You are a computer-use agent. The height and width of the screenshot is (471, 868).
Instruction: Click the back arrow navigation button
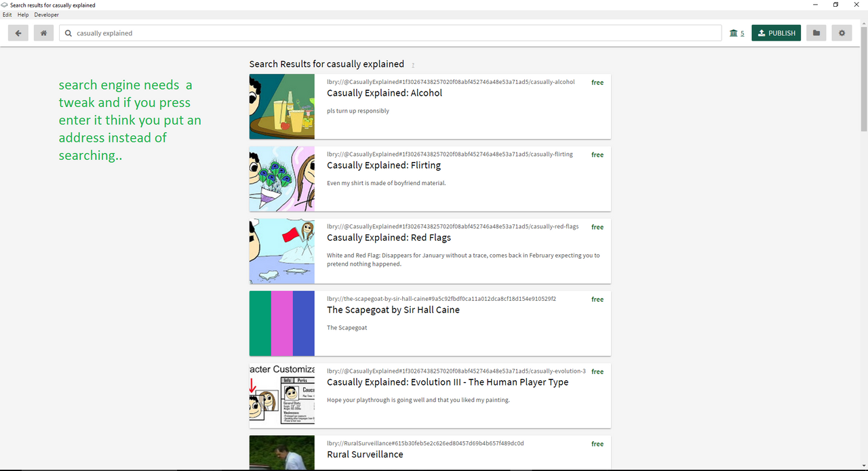coord(18,33)
